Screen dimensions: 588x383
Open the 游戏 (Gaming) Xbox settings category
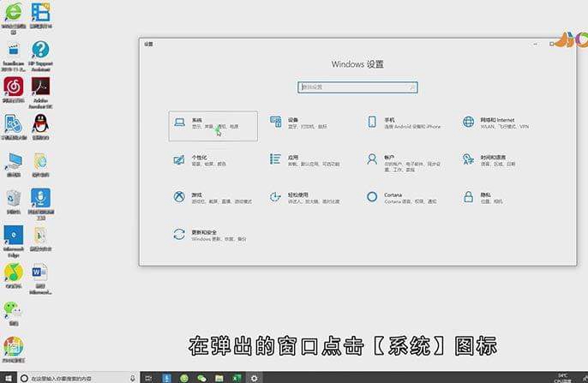click(212, 198)
